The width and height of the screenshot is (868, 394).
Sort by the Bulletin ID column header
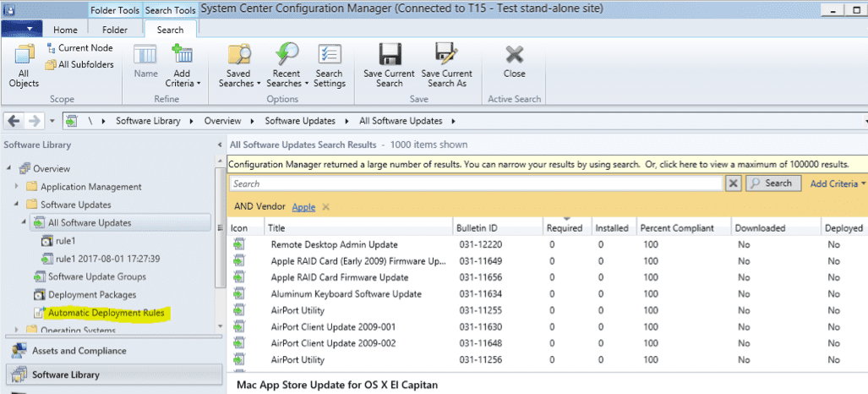(497, 227)
